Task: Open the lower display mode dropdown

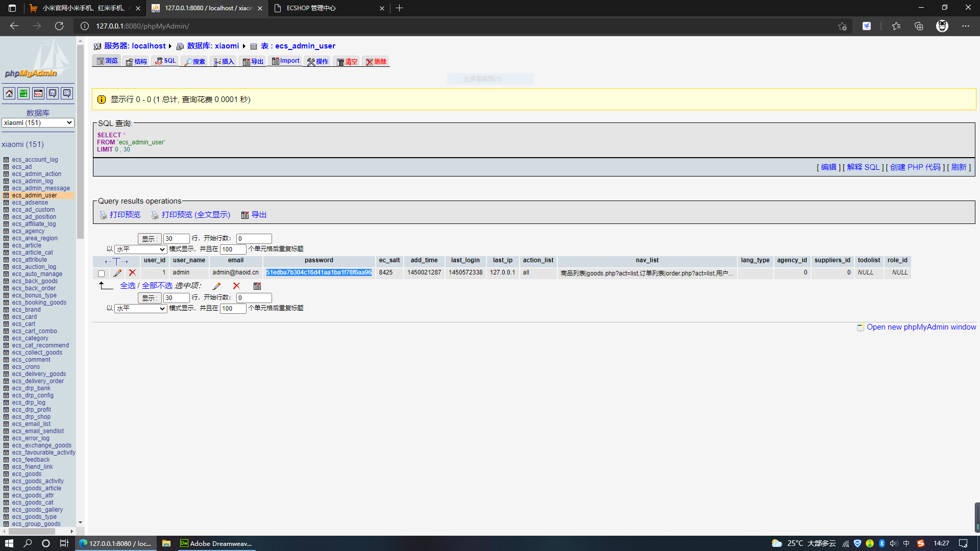Action: (x=140, y=309)
